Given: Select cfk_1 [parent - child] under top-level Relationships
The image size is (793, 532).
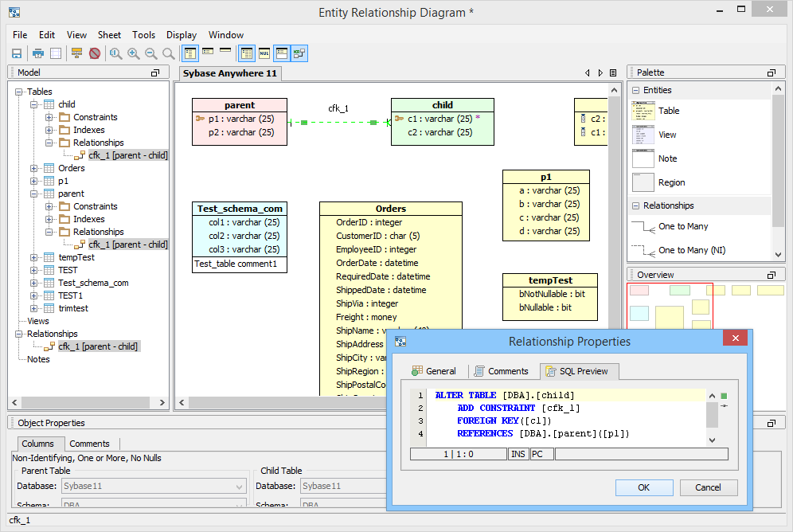Looking at the screenshot, I should click(98, 346).
